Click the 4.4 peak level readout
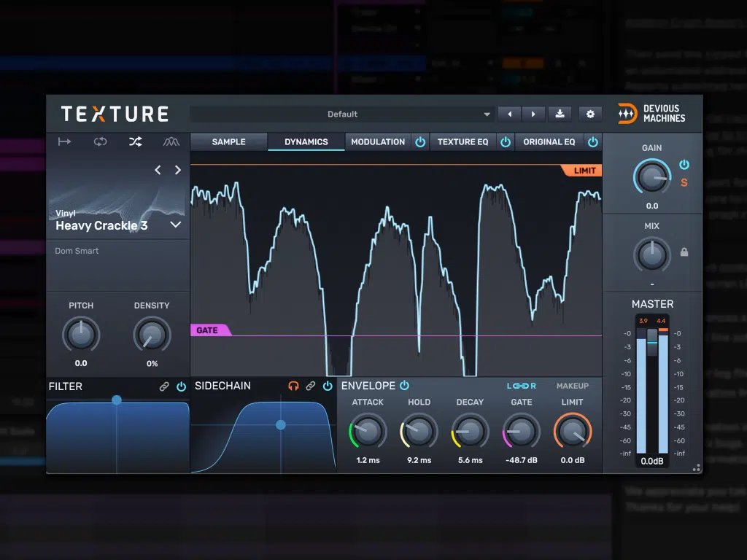747x560 pixels. (661, 321)
